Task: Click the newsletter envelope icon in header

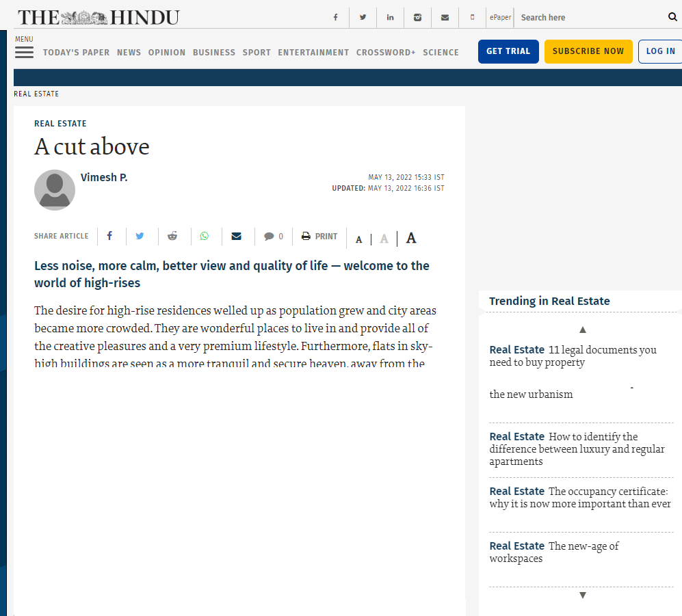Action: [x=445, y=17]
